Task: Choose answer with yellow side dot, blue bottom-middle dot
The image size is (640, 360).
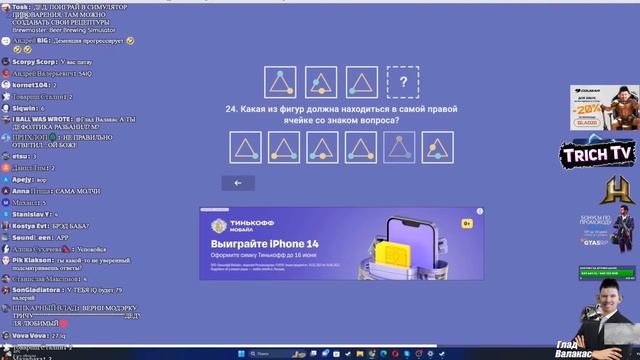Action: pos(437,147)
